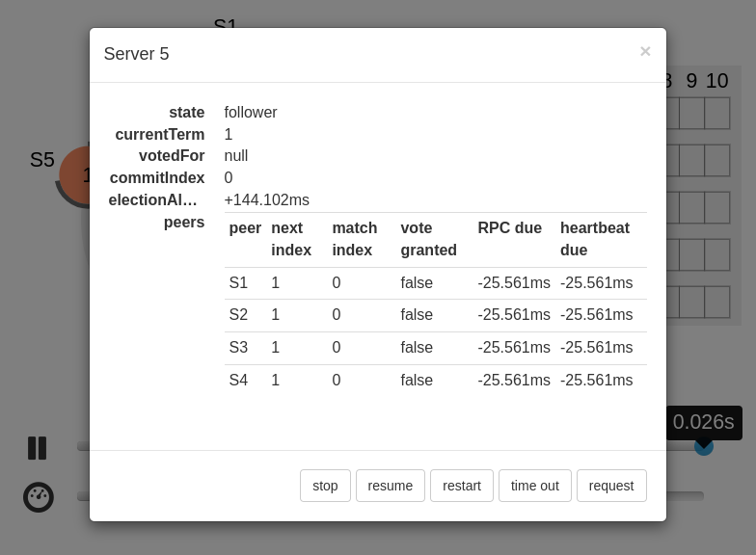Restart Server 5 using restart button

(461, 486)
